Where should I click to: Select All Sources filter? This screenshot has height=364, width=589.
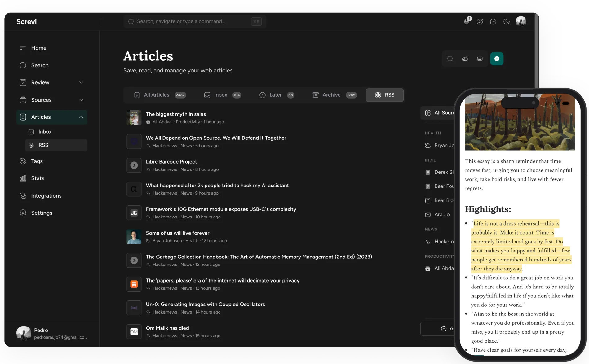[437, 113]
